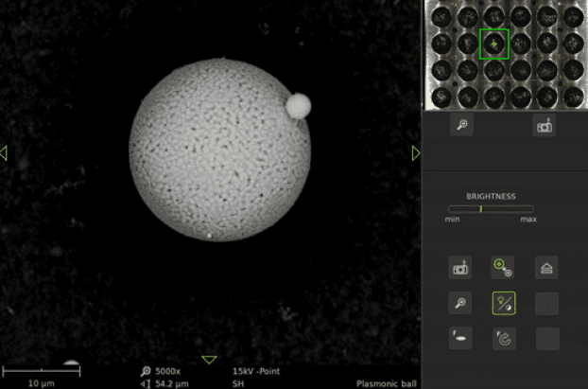Click the magnifier icon next to 5000x
Viewport: 588px width, 389px height.
[x=146, y=371]
